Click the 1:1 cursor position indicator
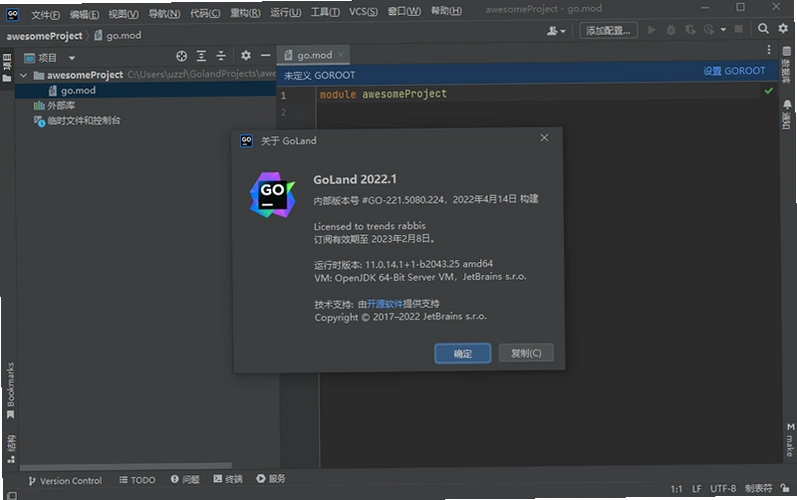 tap(676, 489)
